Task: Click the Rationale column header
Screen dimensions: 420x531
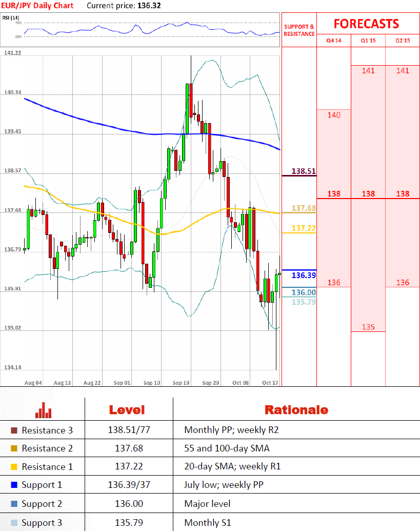Action: (x=296, y=410)
